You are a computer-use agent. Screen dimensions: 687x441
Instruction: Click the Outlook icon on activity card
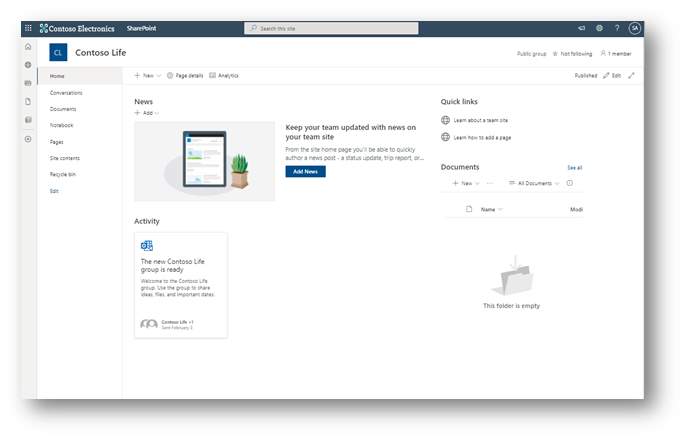[x=147, y=246]
